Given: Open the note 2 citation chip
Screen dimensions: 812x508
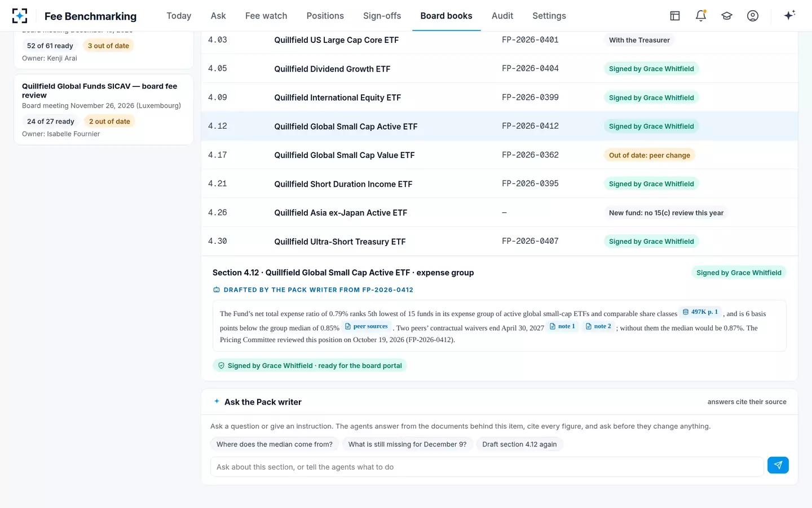Looking at the screenshot, I should [598, 326].
